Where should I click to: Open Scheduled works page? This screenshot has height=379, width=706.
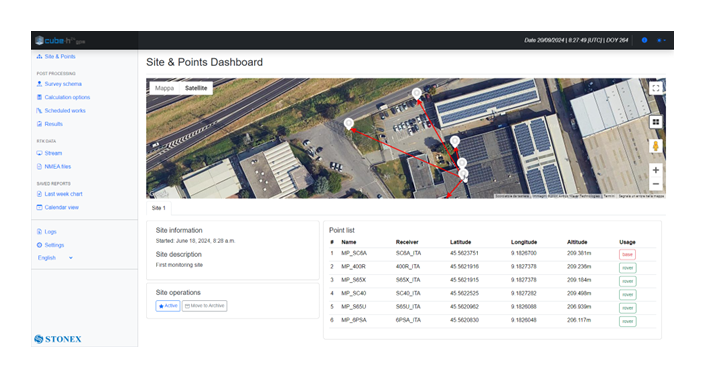point(65,111)
